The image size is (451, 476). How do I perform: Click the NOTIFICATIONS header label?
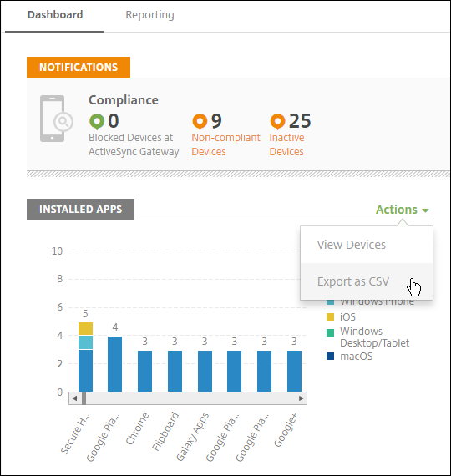(79, 68)
